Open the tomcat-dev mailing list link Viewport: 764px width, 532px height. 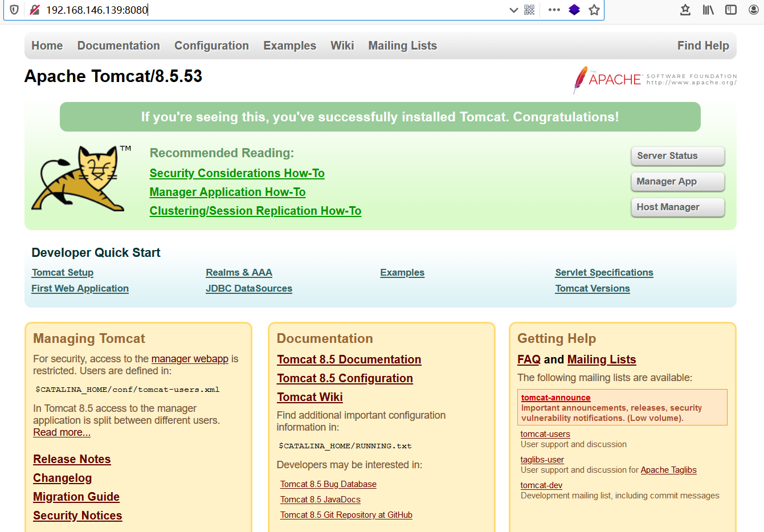pyautogui.click(x=541, y=485)
